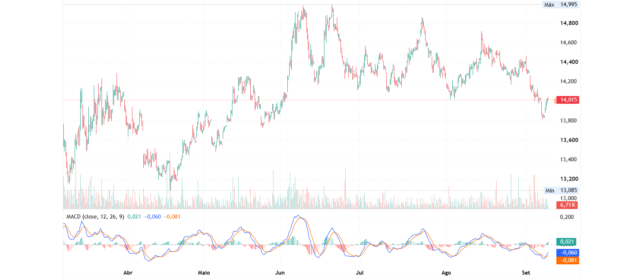Image resolution: width=644 pixels, height=279 pixels.
Task: Click the Jul label on the time axis
Action: [x=360, y=273]
